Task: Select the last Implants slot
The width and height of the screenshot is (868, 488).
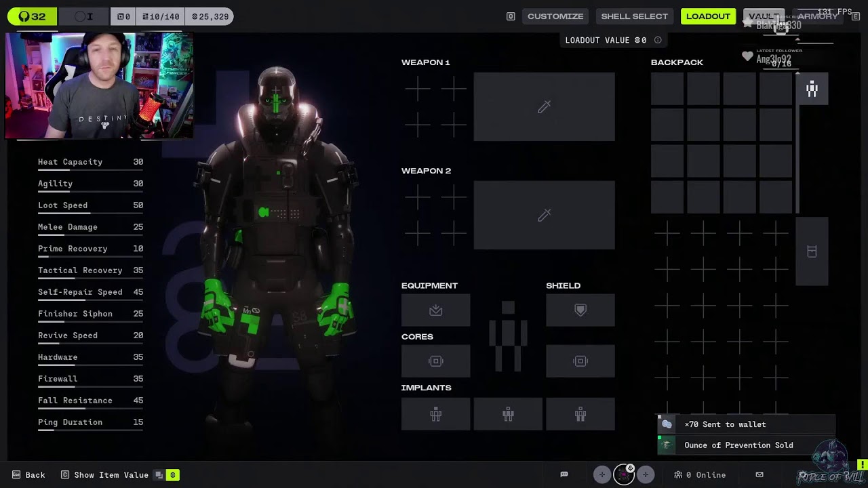Action: pos(580,414)
